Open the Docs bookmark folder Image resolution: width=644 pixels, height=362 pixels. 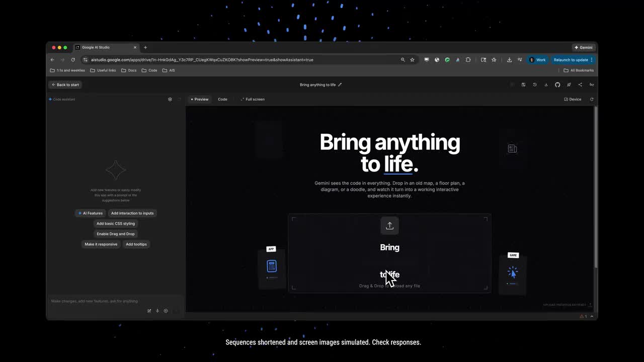click(x=129, y=70)
